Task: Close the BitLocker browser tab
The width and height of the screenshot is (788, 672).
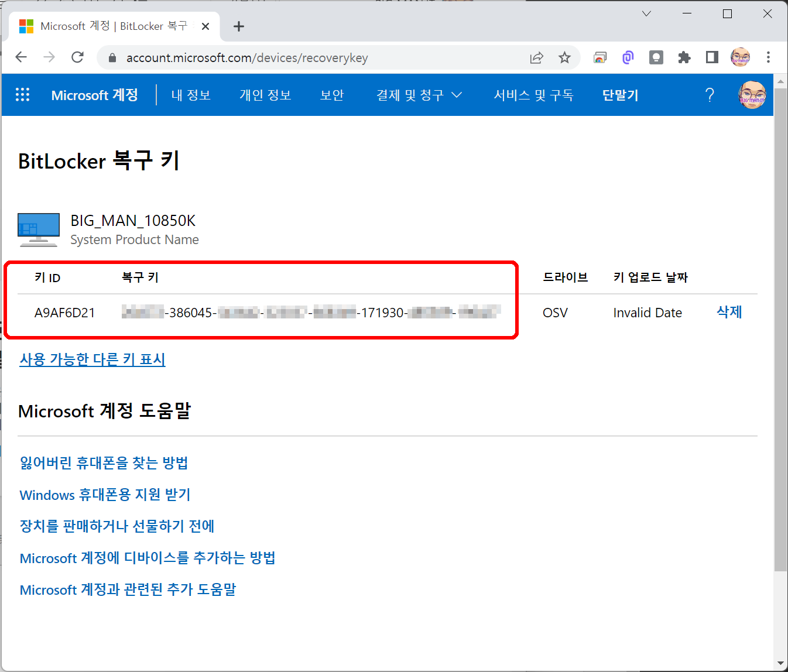Action: (x=205, y=26)
